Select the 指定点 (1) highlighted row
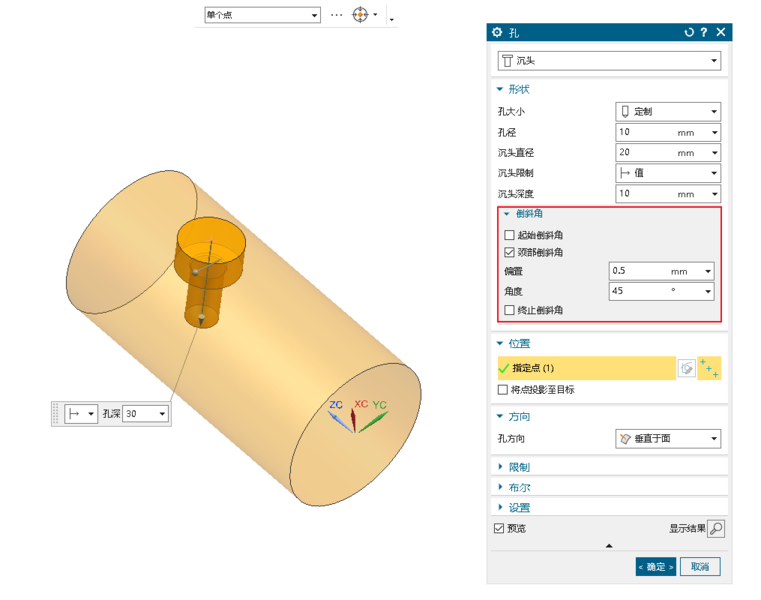This screenshot has width=761, height=600. (586, 368)
